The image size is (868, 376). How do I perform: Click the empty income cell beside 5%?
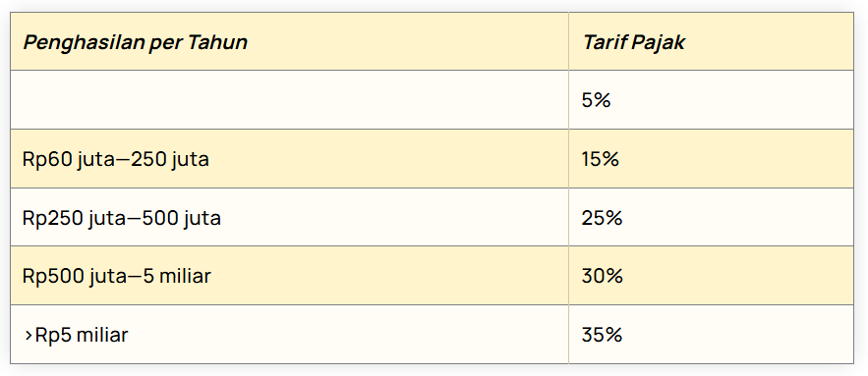289,100
